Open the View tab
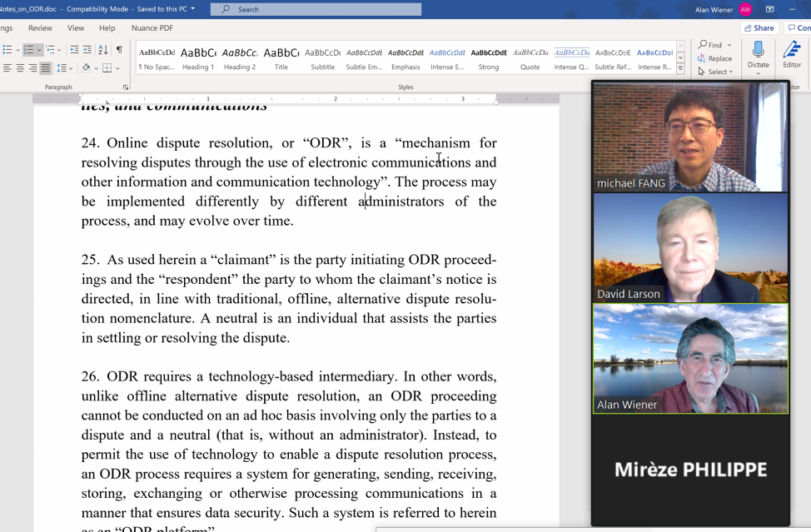 (x=76, y=28)
